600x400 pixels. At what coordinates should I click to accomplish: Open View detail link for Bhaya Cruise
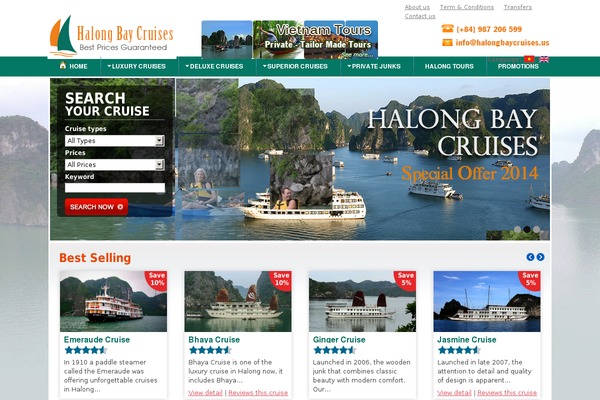point(205,393)
